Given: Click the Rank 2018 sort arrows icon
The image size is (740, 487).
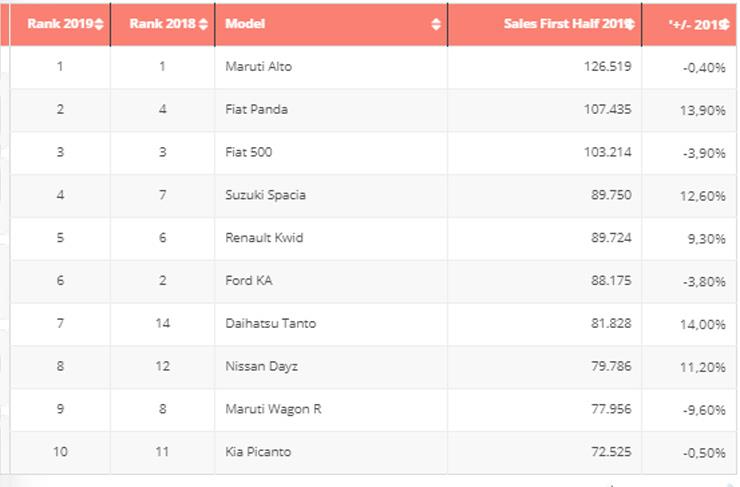Looking at the screenshot, I should (x=204, y=24).
